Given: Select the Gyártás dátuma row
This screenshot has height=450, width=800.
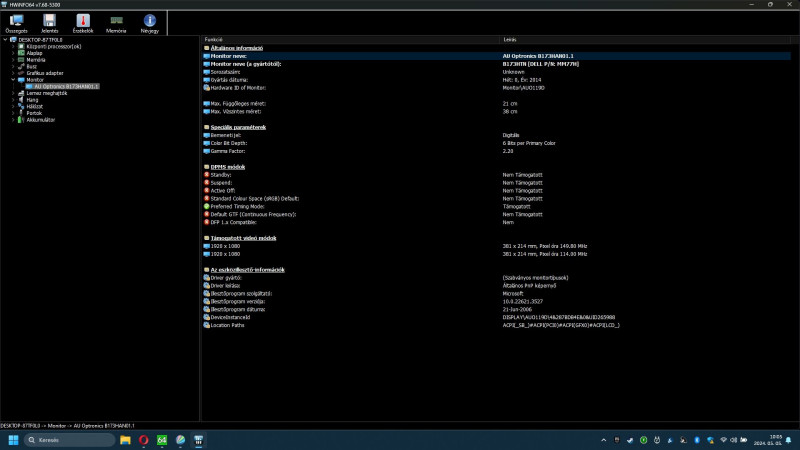Looking at the screenshot, I should click(496, 80).
